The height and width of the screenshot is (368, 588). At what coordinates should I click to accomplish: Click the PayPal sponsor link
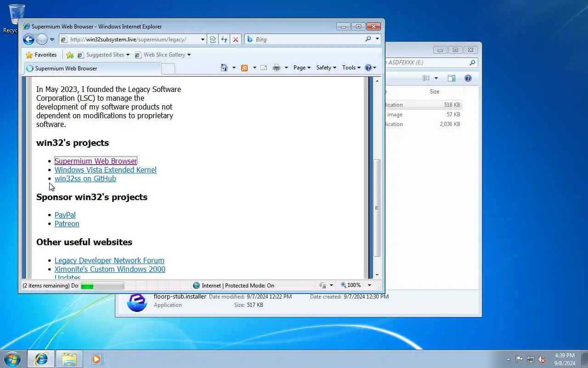tap(65, 215)
